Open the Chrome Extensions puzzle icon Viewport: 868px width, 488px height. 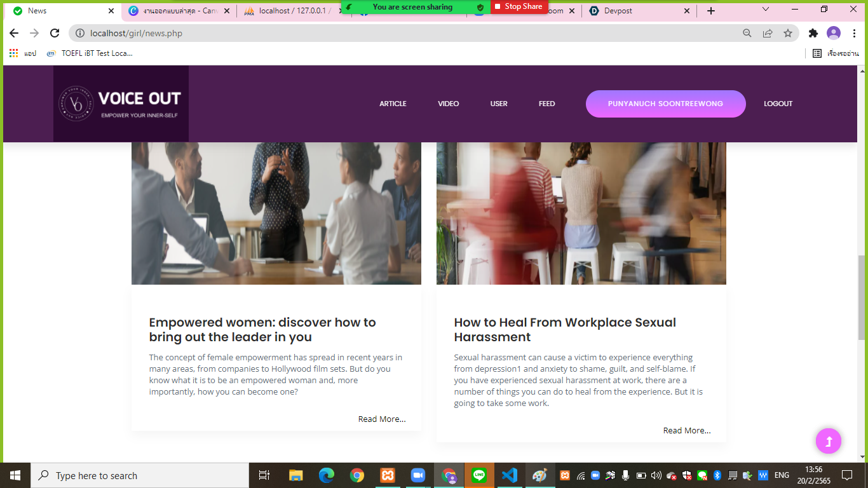pyautogui.click(x=814, y=33)
